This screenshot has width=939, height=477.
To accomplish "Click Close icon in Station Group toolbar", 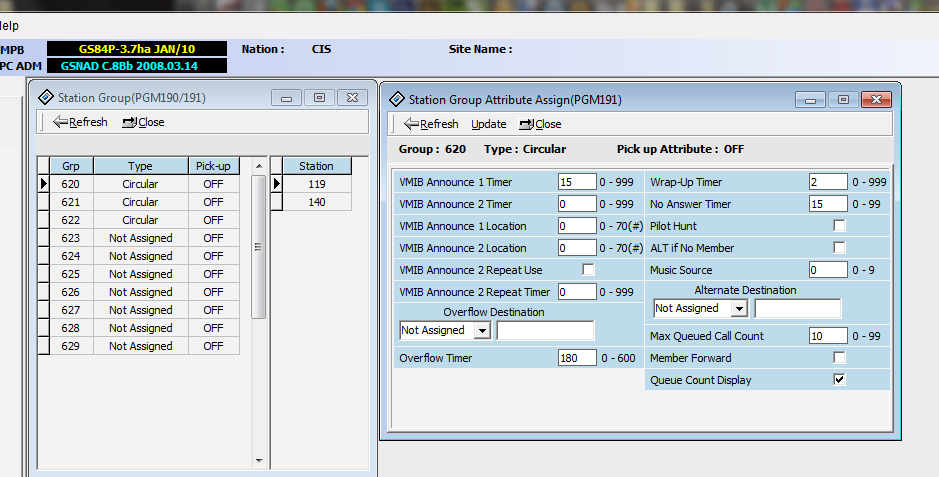I will [x=130, y=122].
